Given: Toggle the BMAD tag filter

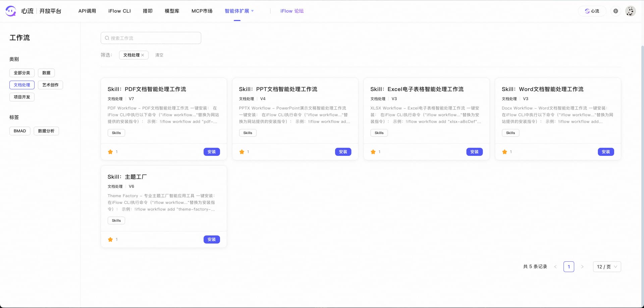Looking at the screenshot, I should pos(20,131).
